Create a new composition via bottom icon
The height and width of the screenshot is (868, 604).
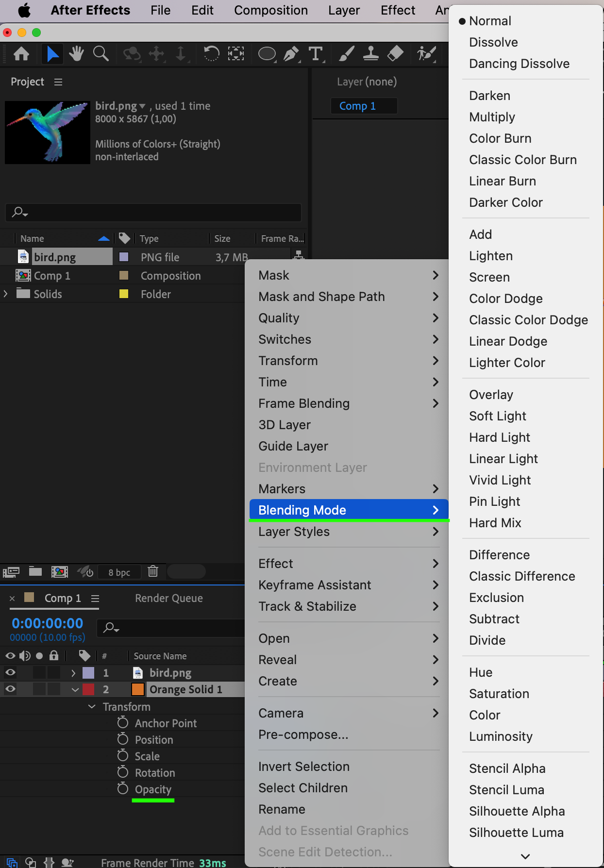coord(60,571)
